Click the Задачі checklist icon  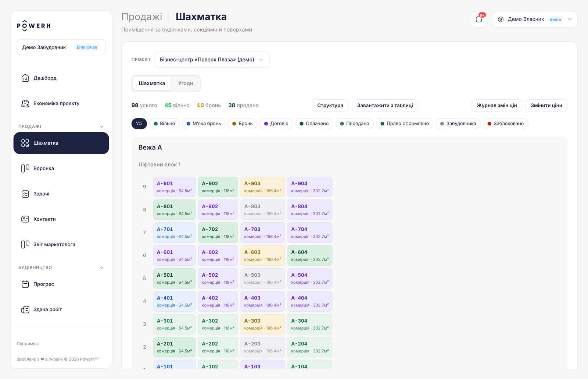click(25, 194)
